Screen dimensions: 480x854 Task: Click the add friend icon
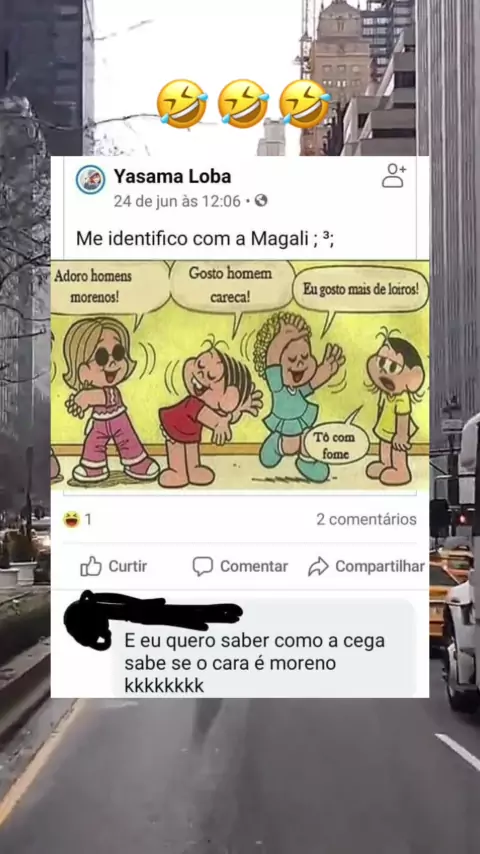point(394,175)
